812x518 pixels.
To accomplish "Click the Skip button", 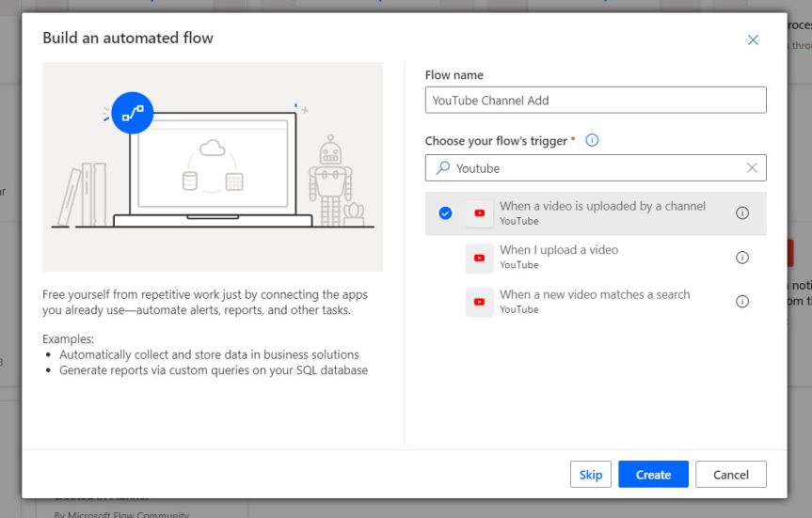I will click(x=591, y=475).
